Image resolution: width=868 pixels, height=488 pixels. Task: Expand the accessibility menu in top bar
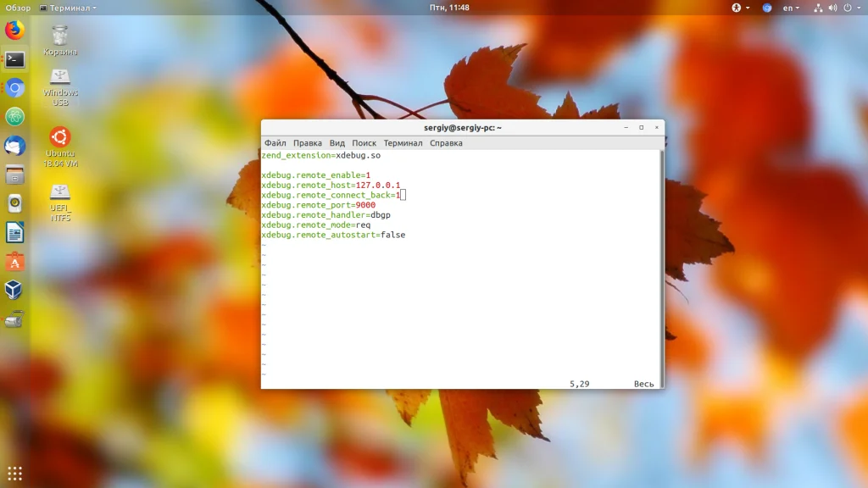pos(737,8)
